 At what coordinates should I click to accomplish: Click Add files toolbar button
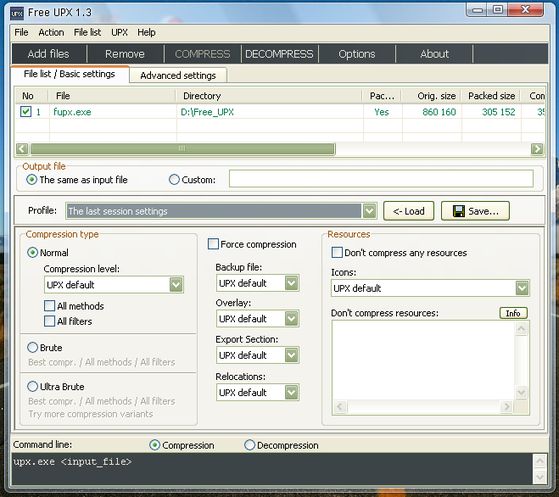click(x=48, y=54)
